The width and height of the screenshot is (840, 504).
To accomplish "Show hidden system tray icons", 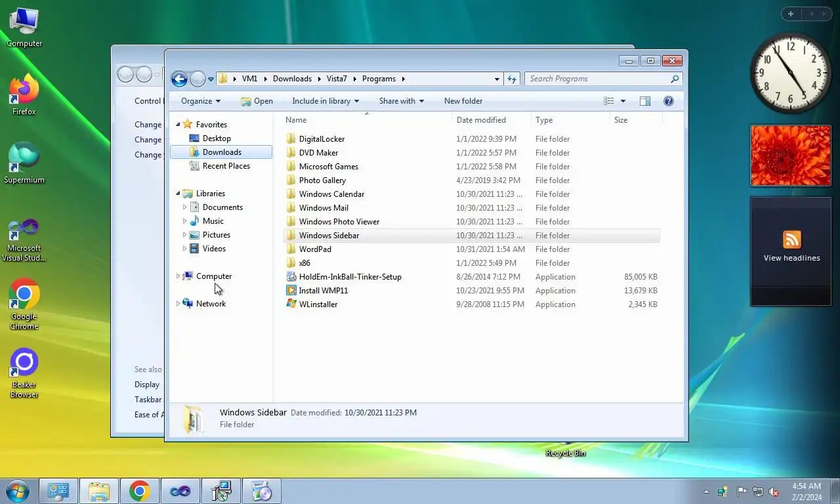I will 706,492.
